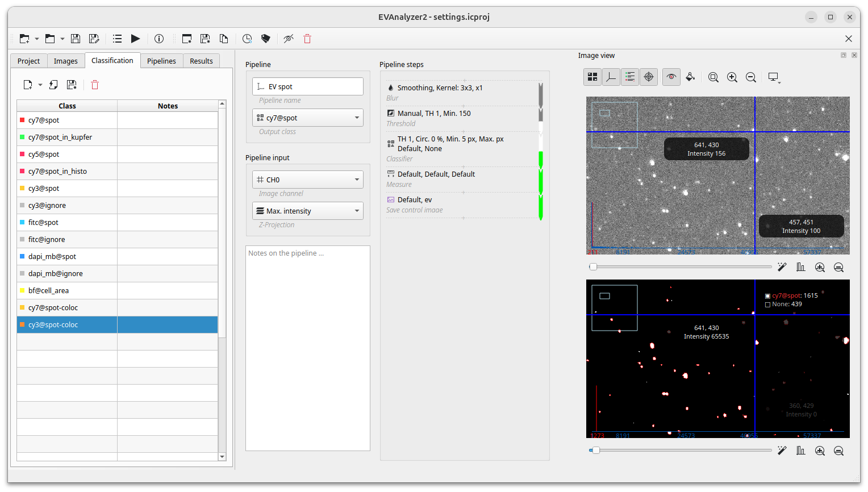This screenshot has width=868, height=492.
Task: Click the new classification page icon
Action: [27, 85]
